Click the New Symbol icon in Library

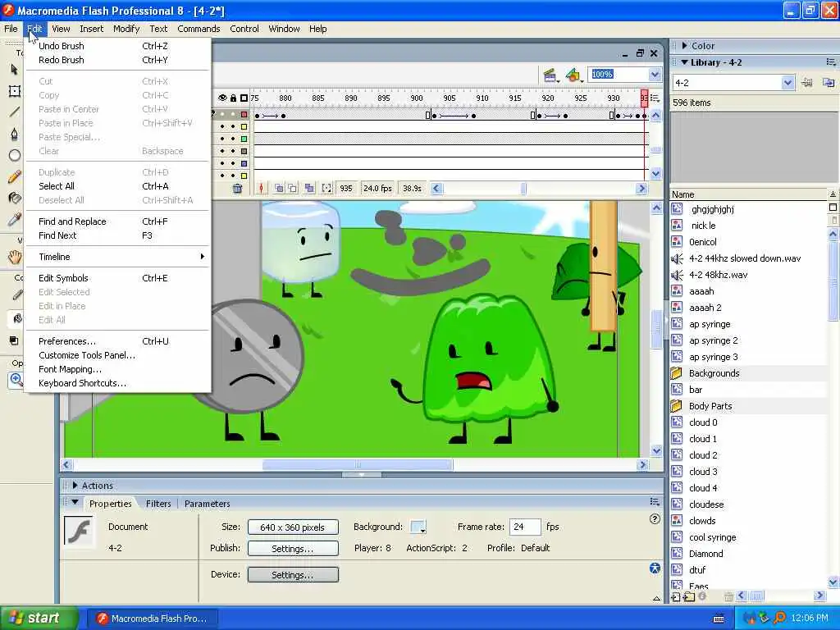tap(676, 597)
